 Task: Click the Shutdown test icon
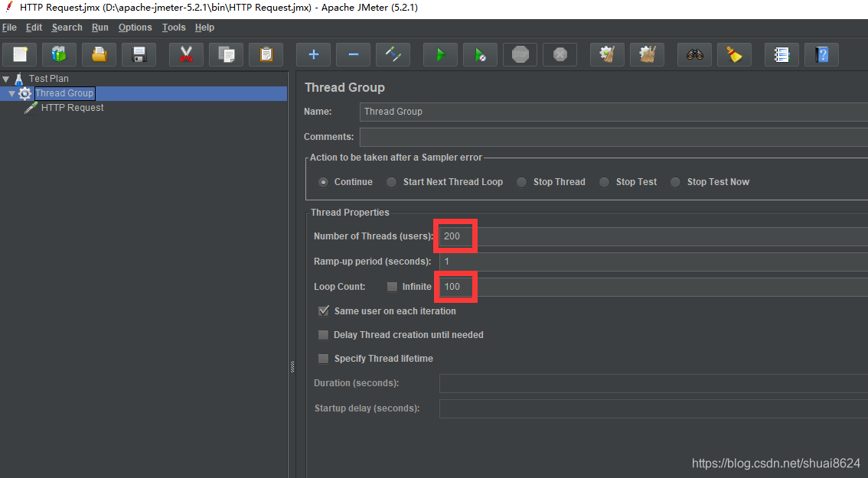(560, 55)
